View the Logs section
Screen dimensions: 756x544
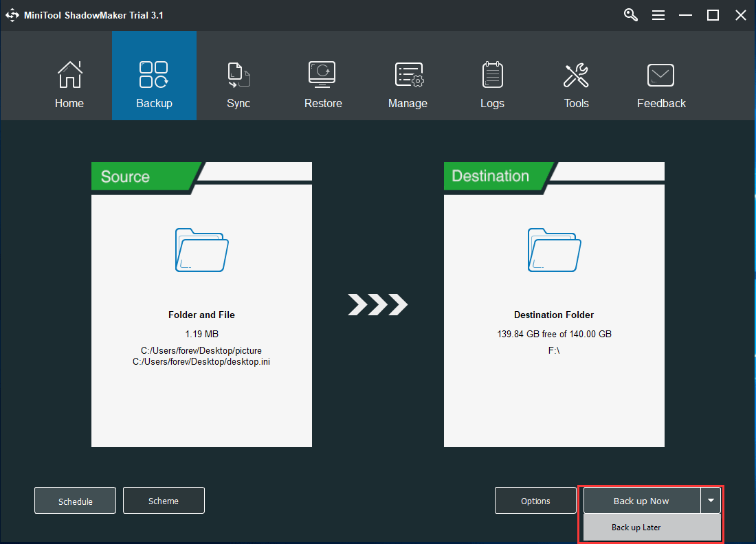click(492, 76)
